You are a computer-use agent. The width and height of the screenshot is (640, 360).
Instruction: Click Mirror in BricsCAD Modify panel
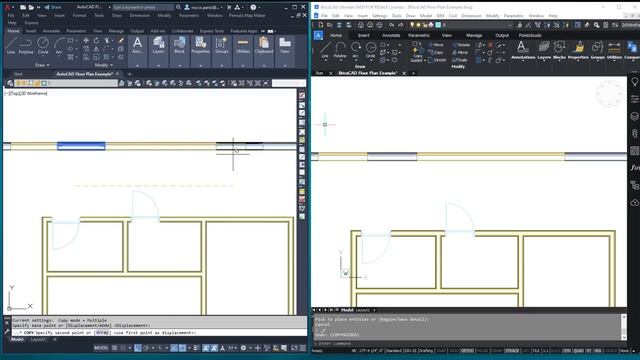460,52
